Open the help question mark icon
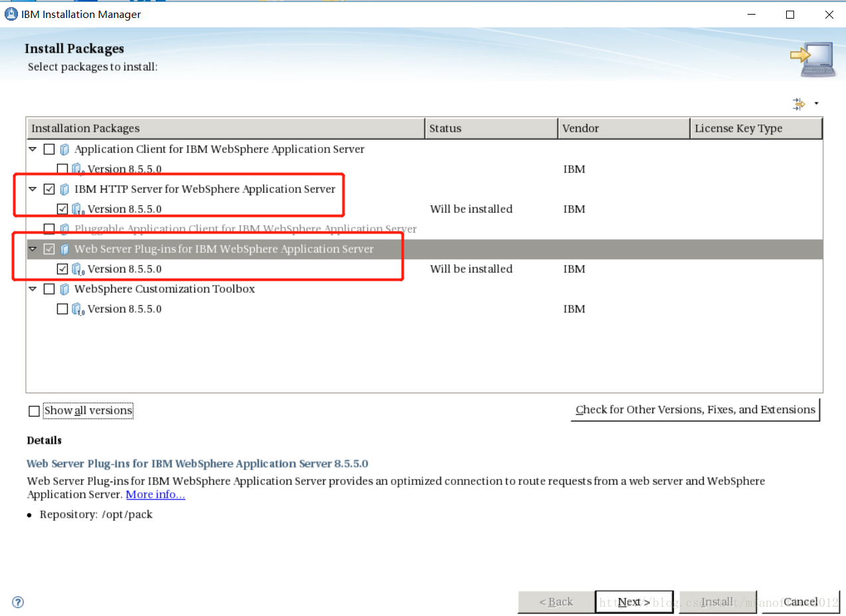846x616 pixels. tap(18, 602)
